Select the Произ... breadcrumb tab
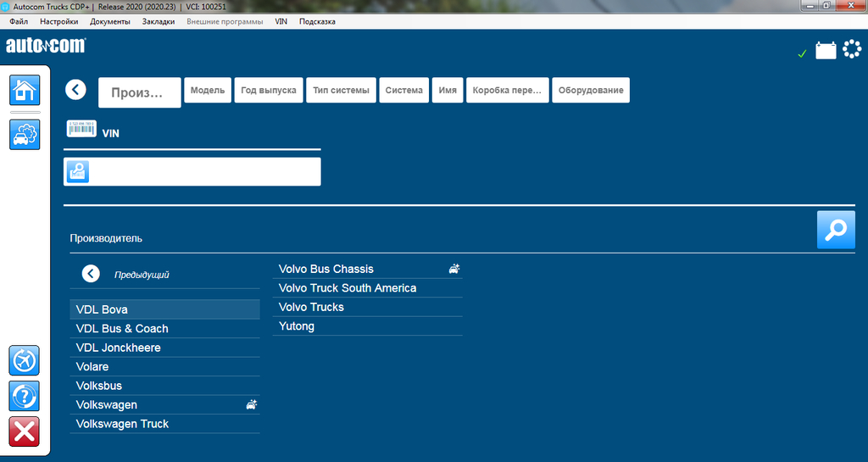 [140, 92]
